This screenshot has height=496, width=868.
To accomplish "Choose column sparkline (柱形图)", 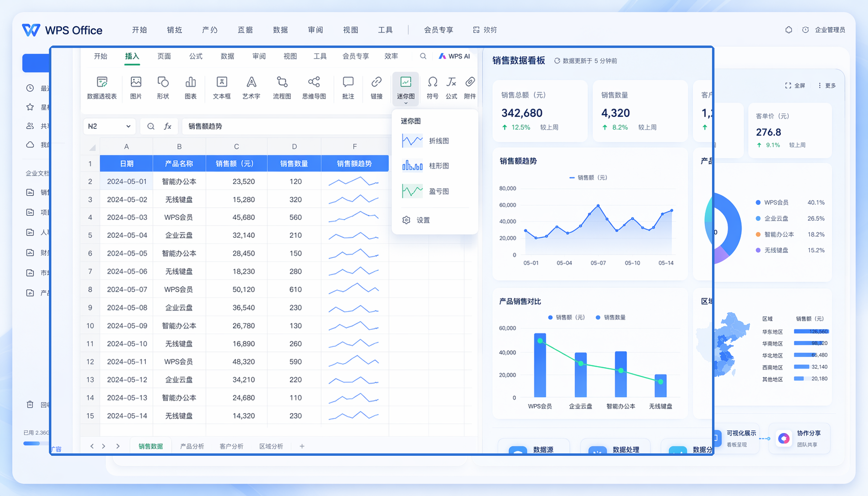I will point(425,166).
